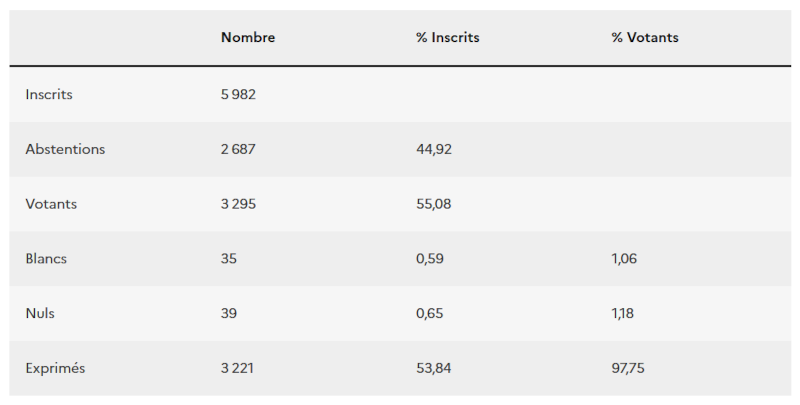Select the voter turnout percentage 55,08
This screenshot has height=405, width=800.
[x=434, y=204]
